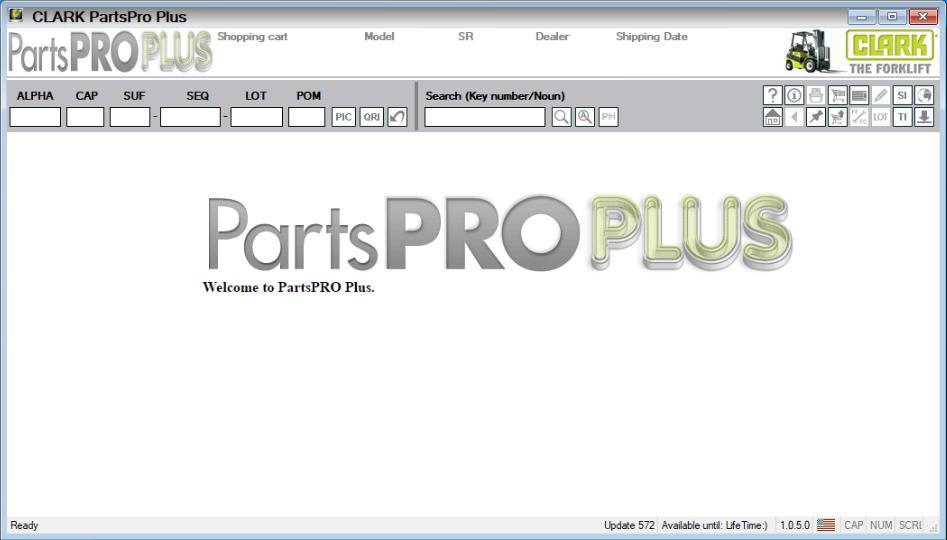
Task: Click the magnifier search icon
Action: (x=561, y=117)
